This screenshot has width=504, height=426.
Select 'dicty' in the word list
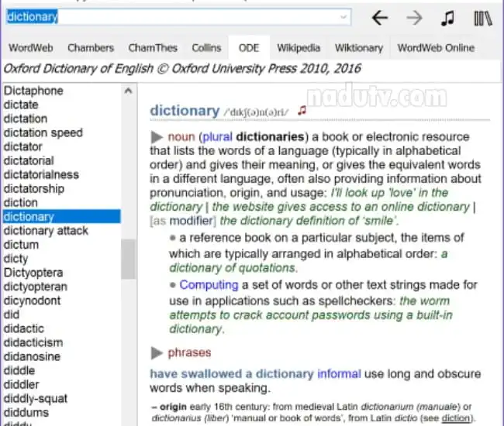(x=16, y=259)
